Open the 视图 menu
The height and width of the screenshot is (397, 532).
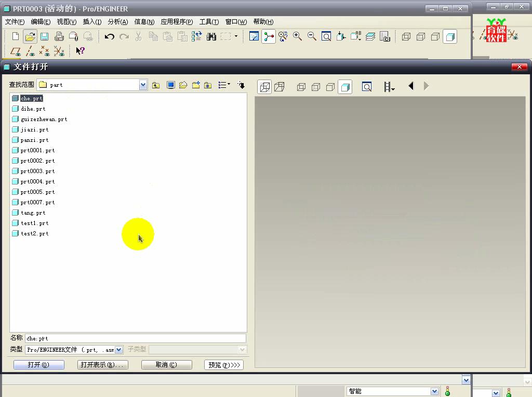pos(66,22)
